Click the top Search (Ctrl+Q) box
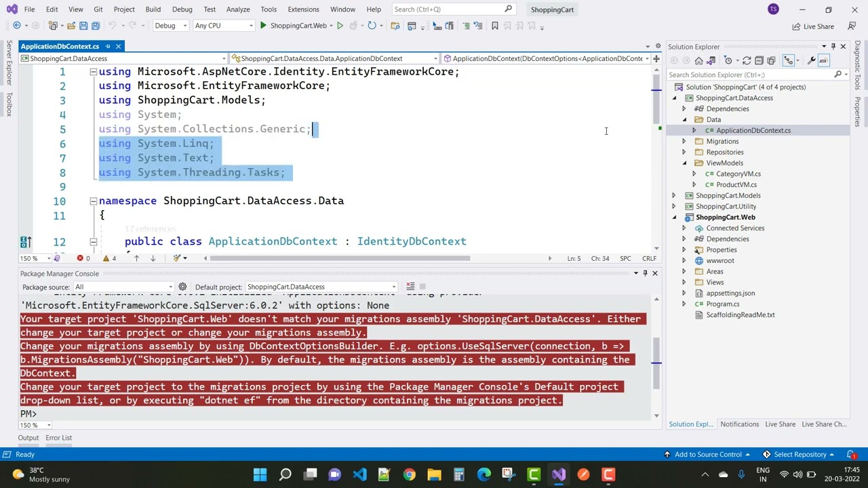Screen dimensions: 868x488 click(x=452, y=9)
